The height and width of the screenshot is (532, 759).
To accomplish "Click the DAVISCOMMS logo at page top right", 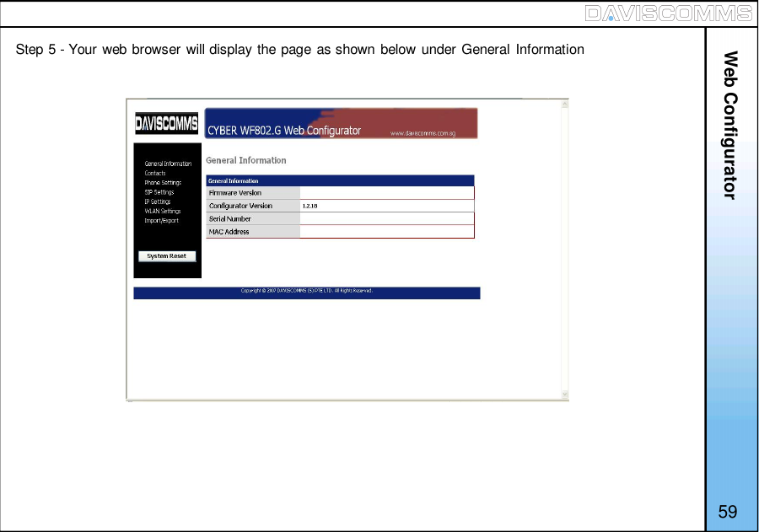I will (x=669, y=13).
